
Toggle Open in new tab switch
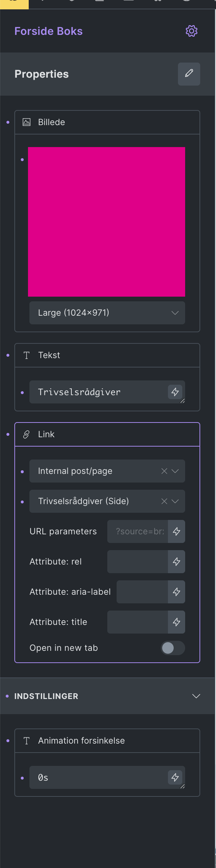pyautogui.click(x=173, y=648)
